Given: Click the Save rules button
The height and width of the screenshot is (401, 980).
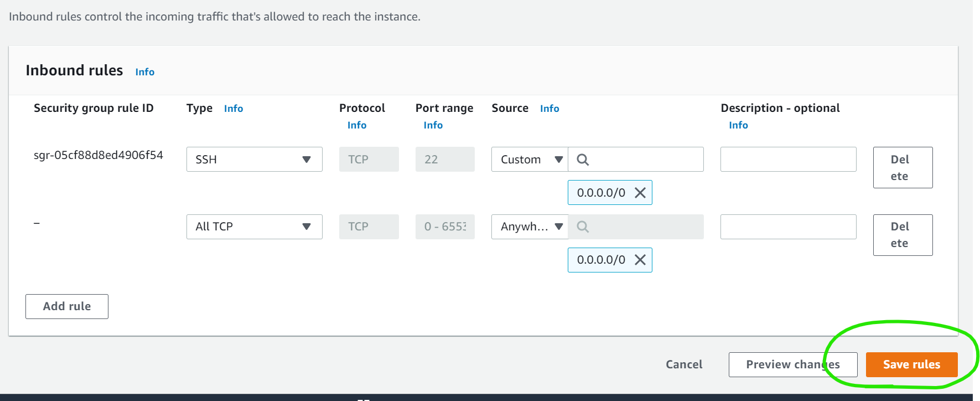Looking at the screenshot, I should [x=911, y=364].
